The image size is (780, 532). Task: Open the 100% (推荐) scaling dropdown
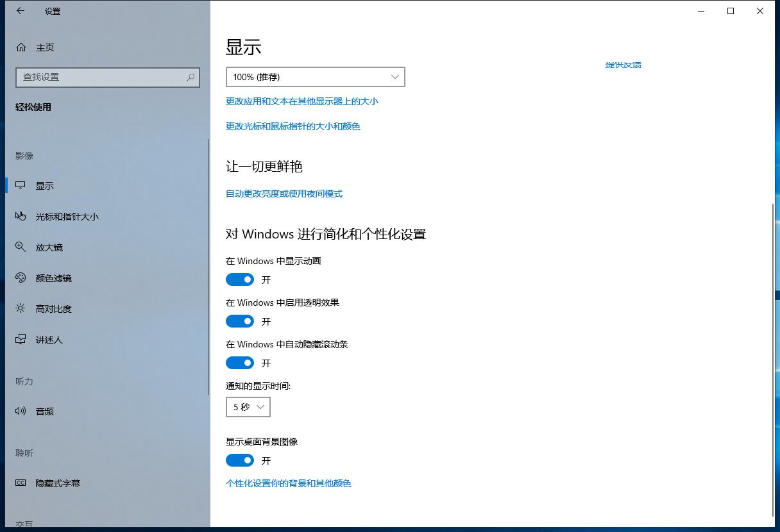pyautogui.click(x=316, y=77)
